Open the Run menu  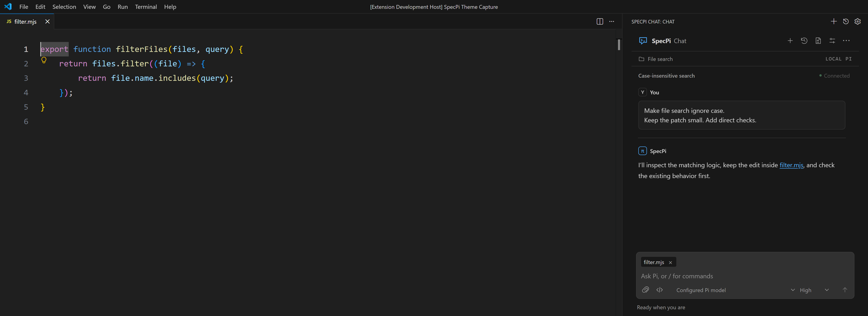click(123, 7)
